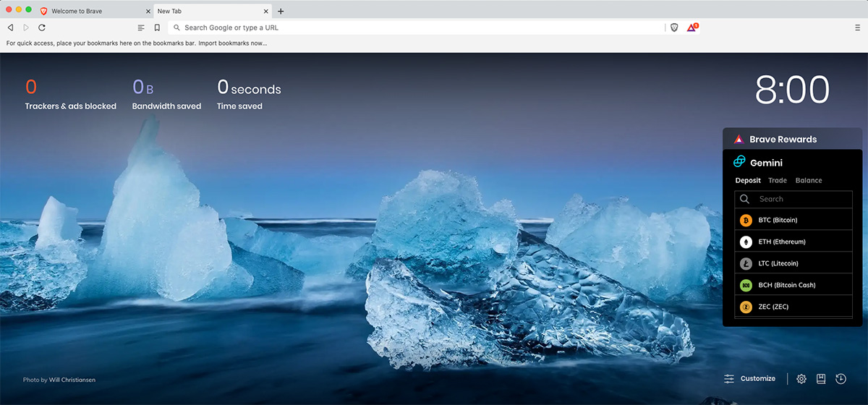Click Import bookmarks now link
This screenshot has height=405, width=868.
(233, 43)
